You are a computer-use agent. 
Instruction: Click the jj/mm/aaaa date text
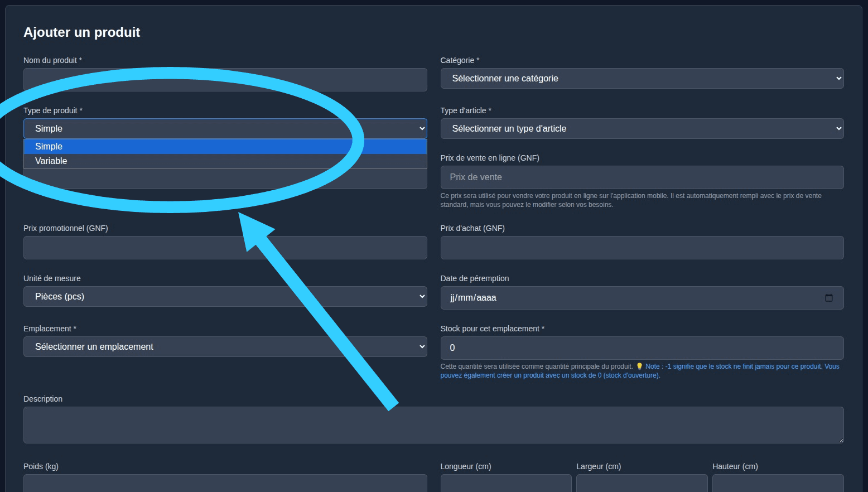coord(473,298)
